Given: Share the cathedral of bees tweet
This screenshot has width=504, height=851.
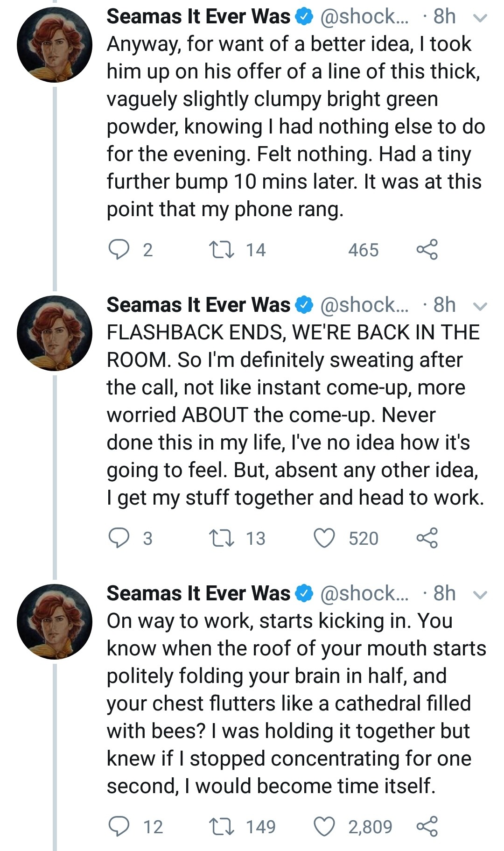Looking at the screenshot, I should tap(427, 826).
